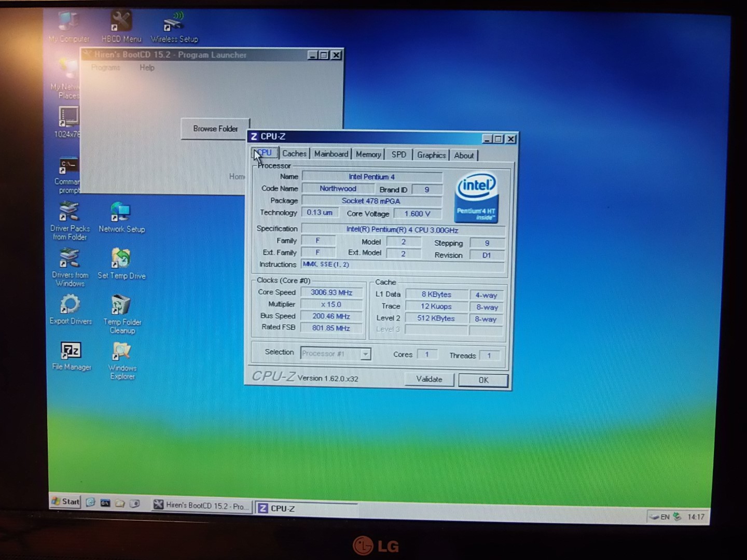747x560 pixels.
Task: Select the CPU tab in CPU-Z
Action: point(265,153)
